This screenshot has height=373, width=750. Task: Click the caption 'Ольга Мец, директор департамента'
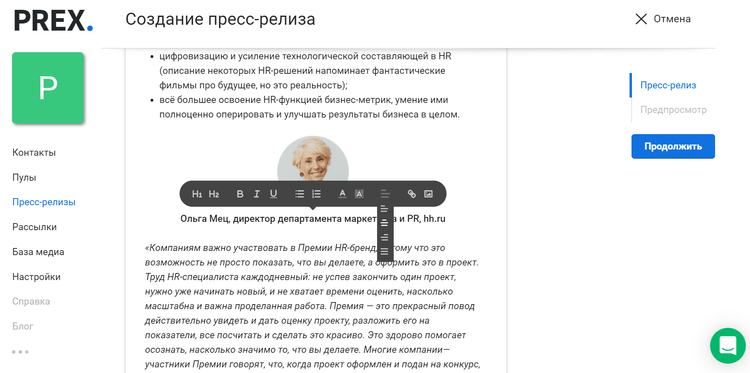pos(313,219)
